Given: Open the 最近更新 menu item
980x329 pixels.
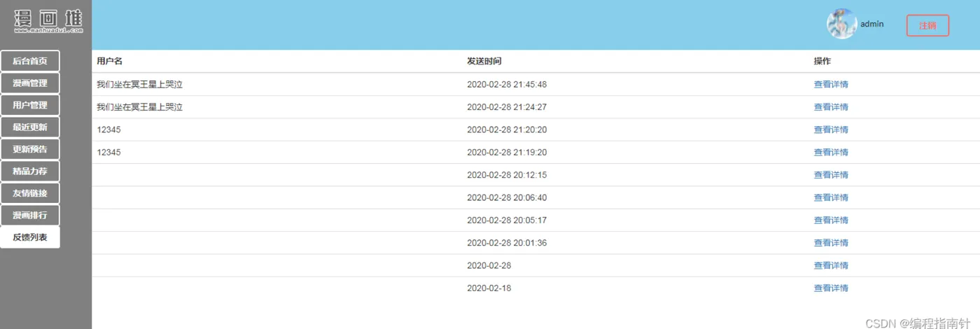Looking at the screenshot, I should [30, 127].
